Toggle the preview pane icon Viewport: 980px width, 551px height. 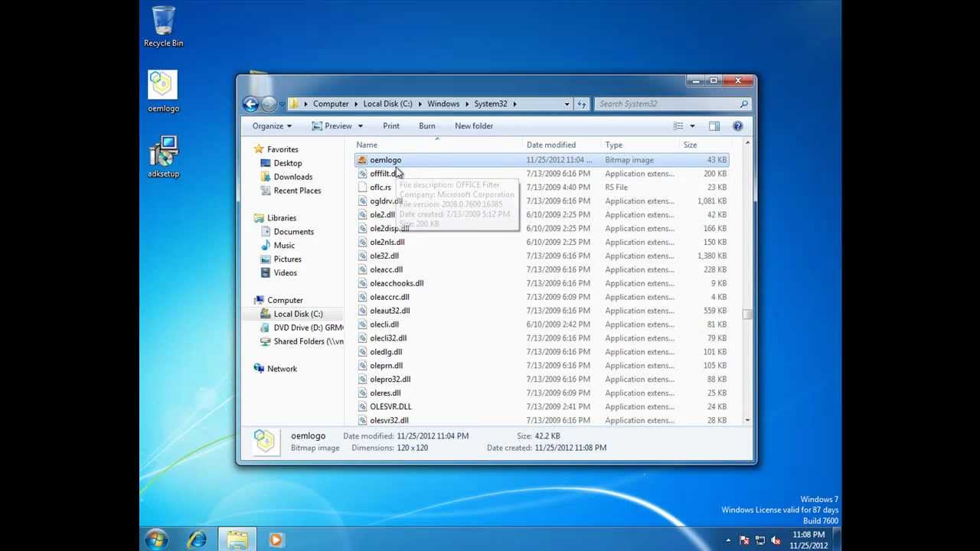click(714, 126)
